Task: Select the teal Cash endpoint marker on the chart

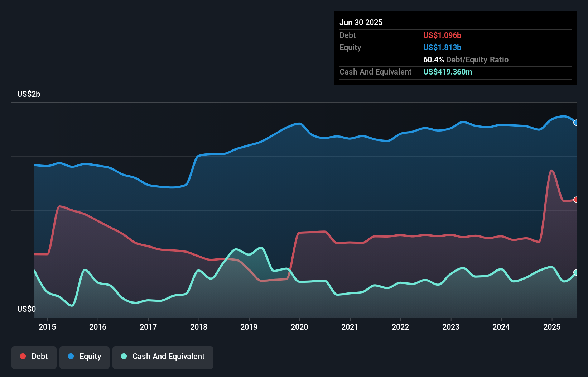Action: pos(576,272)
